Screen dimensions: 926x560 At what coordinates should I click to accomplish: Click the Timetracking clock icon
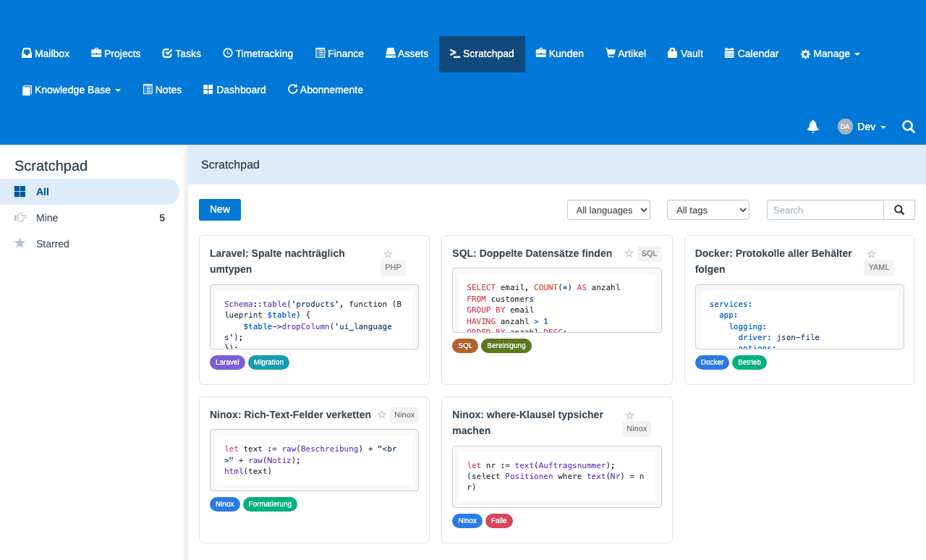coord(228,54)
